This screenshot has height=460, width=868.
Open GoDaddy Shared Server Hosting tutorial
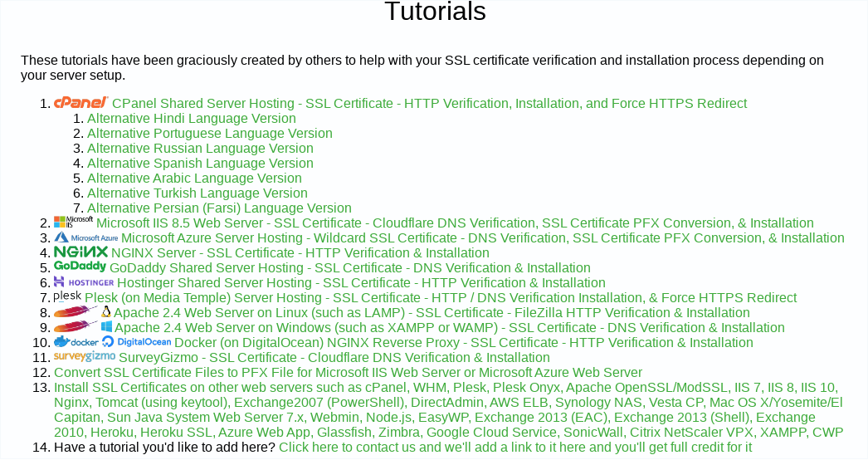click(x=350, y=268)
